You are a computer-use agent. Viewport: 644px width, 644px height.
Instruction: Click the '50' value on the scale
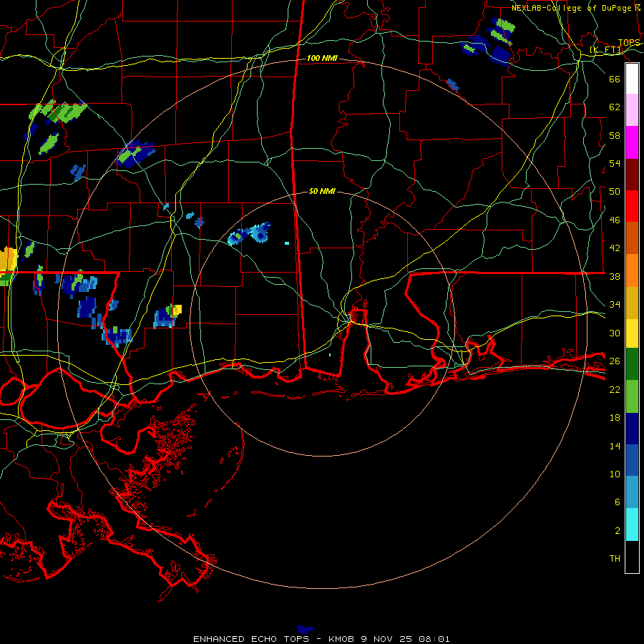pos(615,191)
